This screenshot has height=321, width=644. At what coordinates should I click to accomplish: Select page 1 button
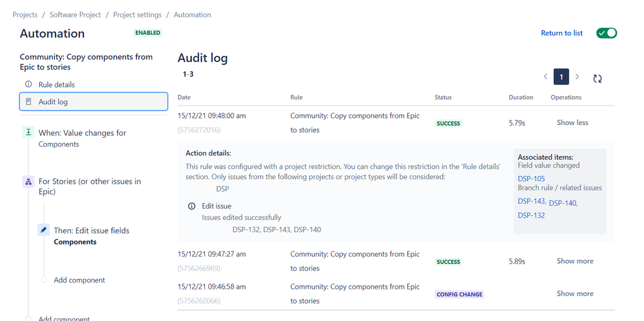click(x=561, y=77)
